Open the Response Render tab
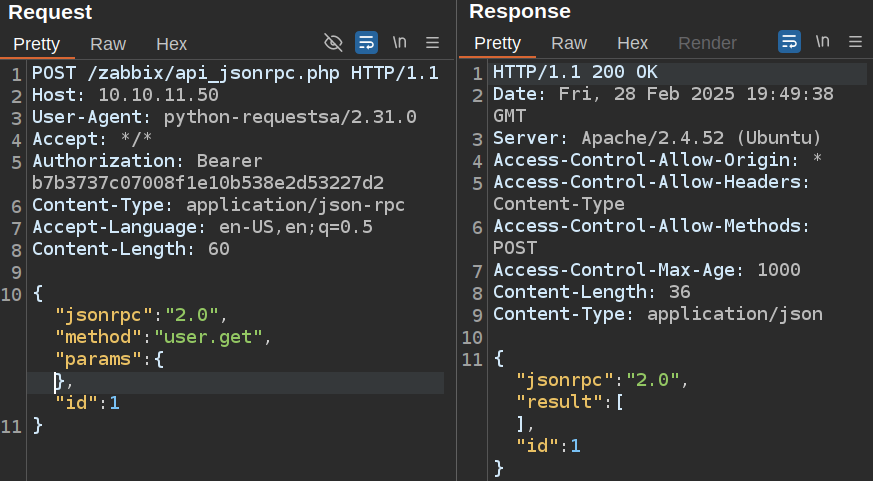 pos(707,44)
